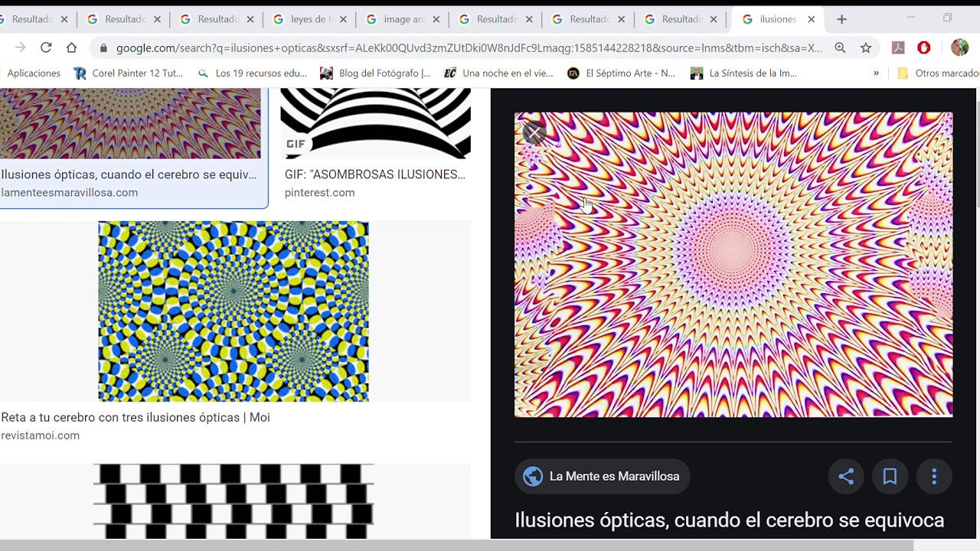Open the Chrome profile avatar
This screenshot has height=551, width=980.
point(959,47)
